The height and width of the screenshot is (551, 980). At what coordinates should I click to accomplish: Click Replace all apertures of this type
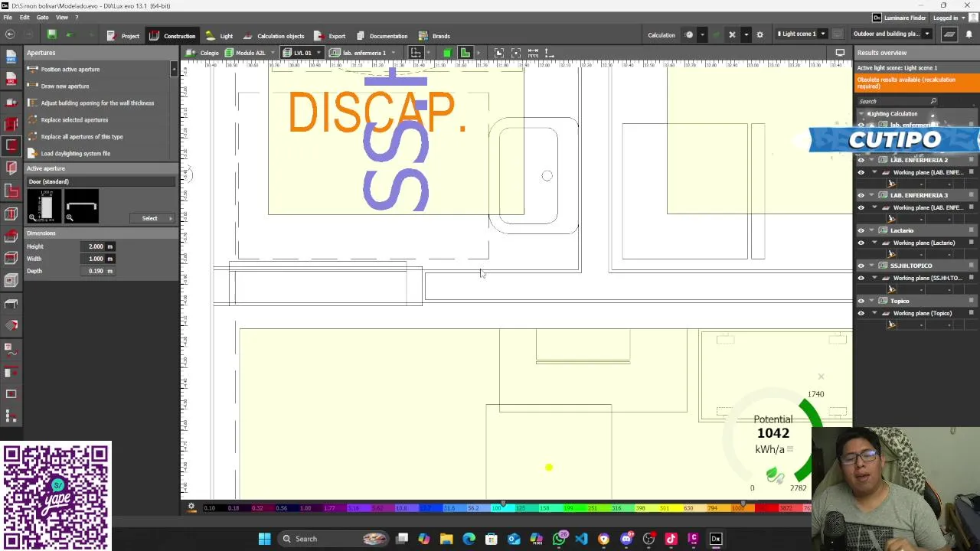82,137
